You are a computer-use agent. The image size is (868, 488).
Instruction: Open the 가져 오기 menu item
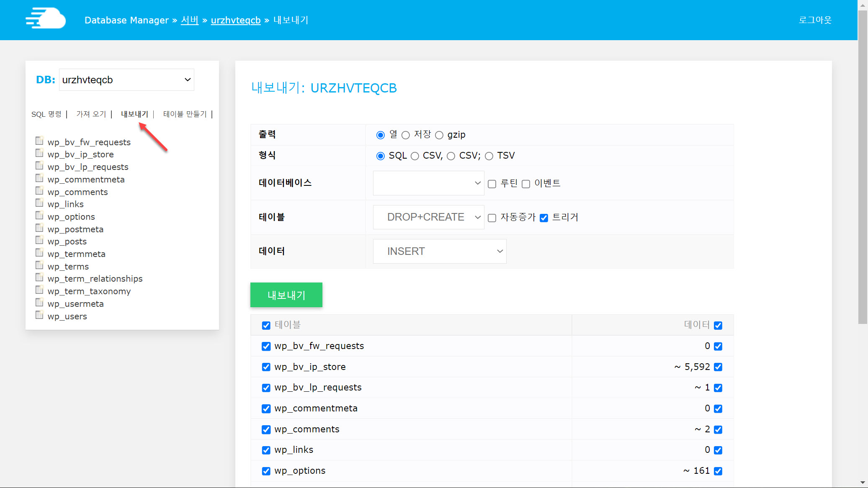pos(91,114)
